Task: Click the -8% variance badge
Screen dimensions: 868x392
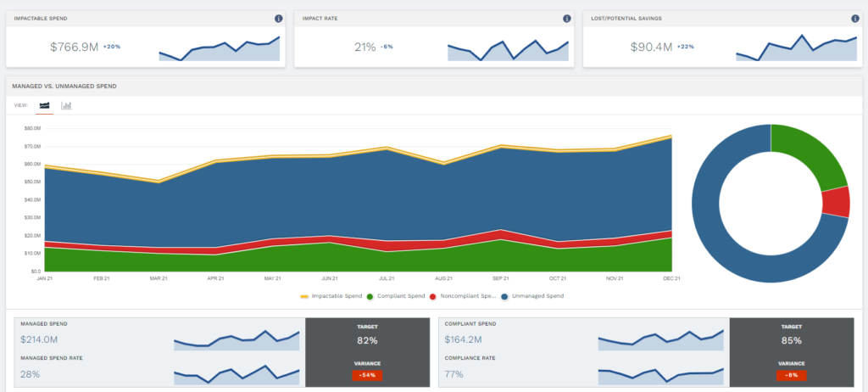Action: 792,375
